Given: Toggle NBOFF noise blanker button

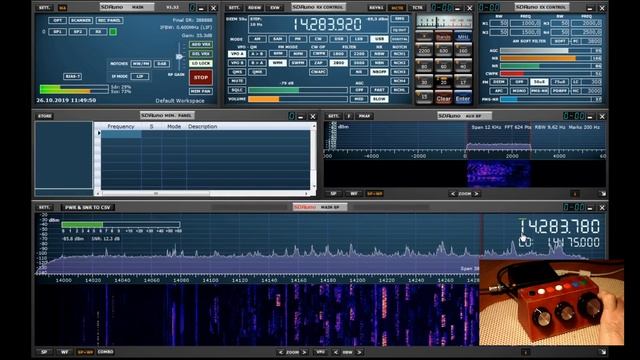Looking at the screenshot, I should pos(379,71).
